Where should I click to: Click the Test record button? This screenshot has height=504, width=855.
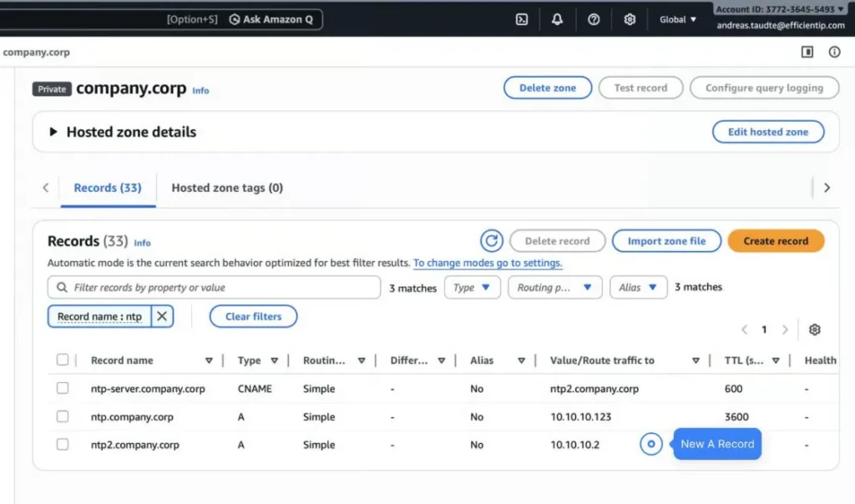point(640,88)
